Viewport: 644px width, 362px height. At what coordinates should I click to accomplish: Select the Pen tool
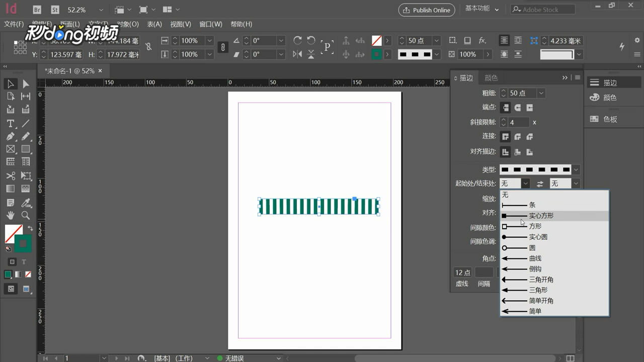click(x=11, y=136)
